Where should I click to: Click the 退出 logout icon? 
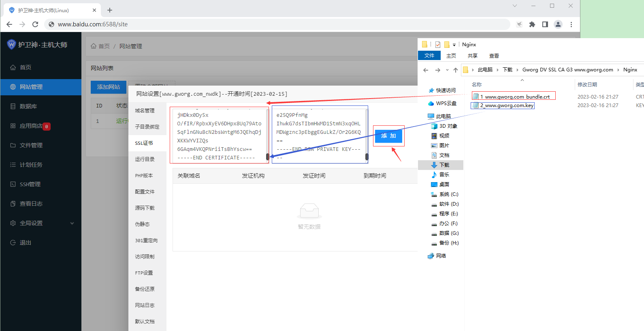13,243
